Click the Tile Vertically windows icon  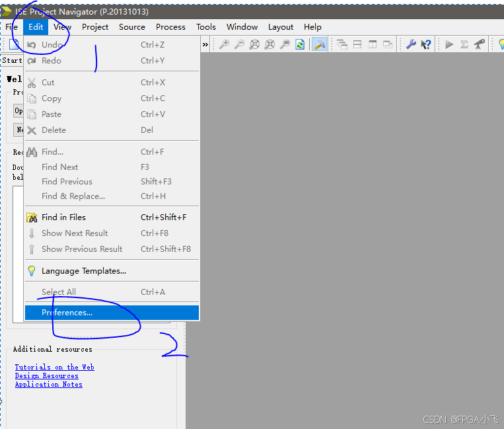pos(373,44)
